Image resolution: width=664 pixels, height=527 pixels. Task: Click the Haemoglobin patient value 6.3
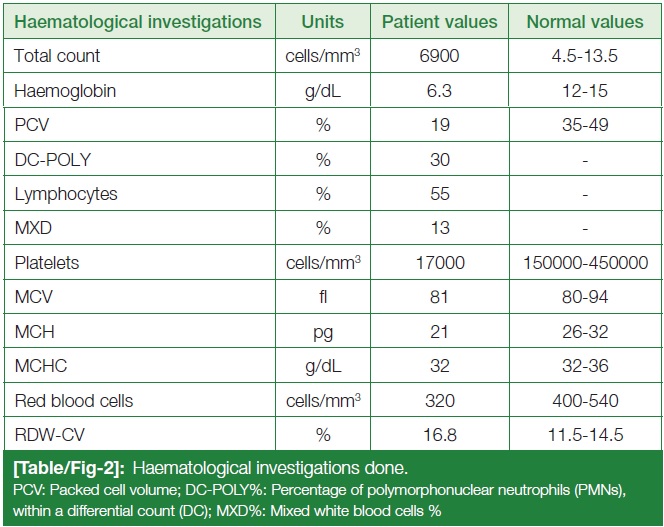439,91
